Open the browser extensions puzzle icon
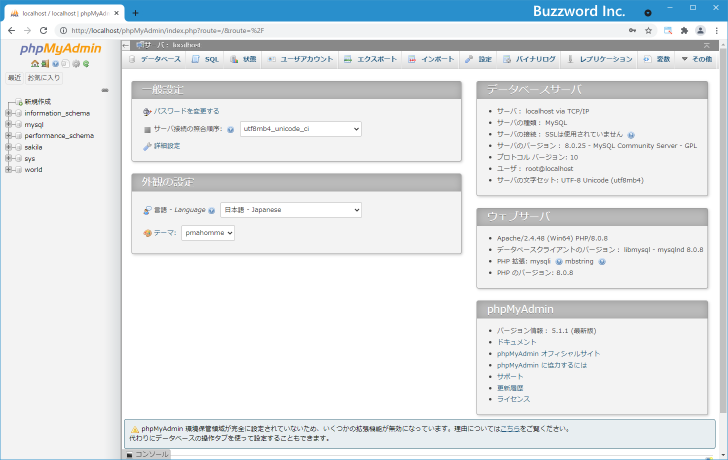The image size is (728, 460). [684, 31]
